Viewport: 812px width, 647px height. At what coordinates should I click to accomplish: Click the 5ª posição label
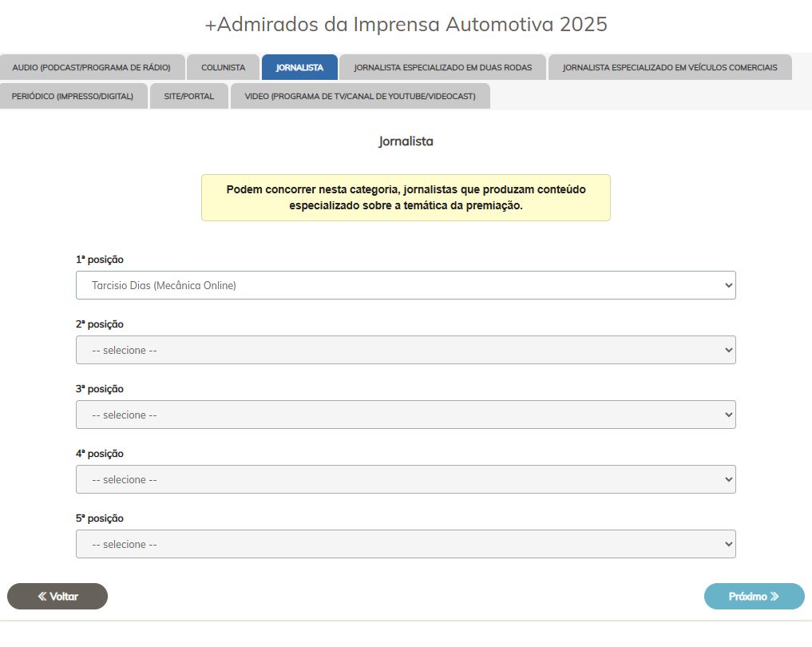pos(100,518)
